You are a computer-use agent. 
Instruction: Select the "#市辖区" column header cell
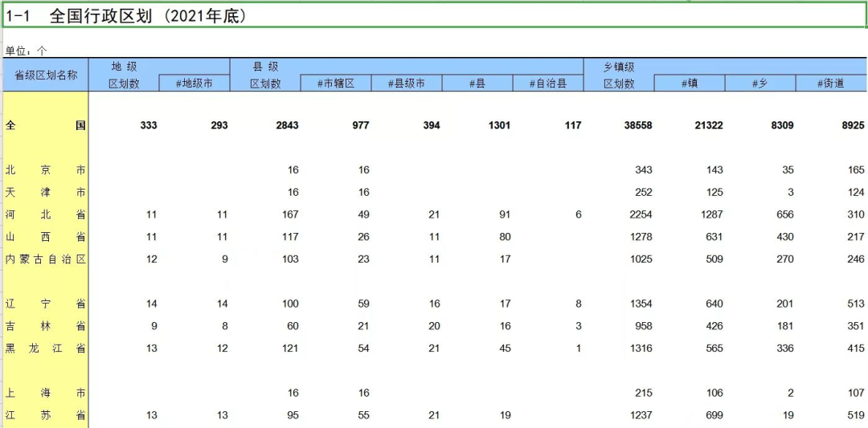[335, 84]
